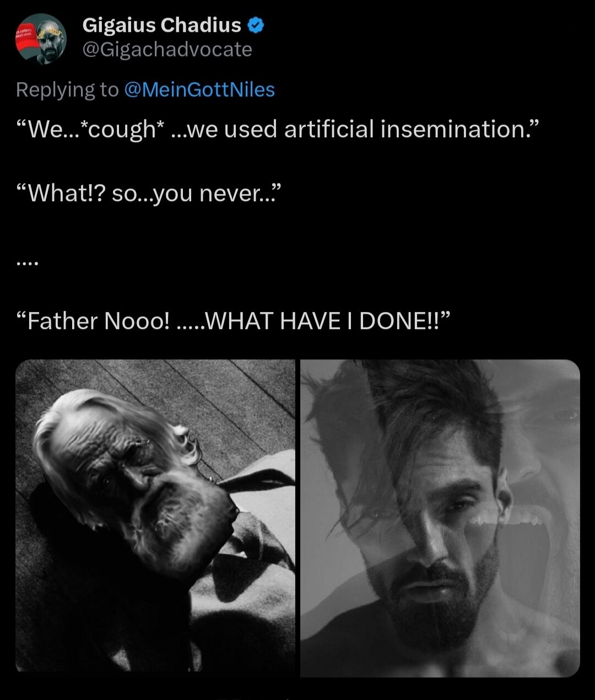Click the blue verified checkmark badge
Viewport: 595px width, 700px height.
coord(256,25)
